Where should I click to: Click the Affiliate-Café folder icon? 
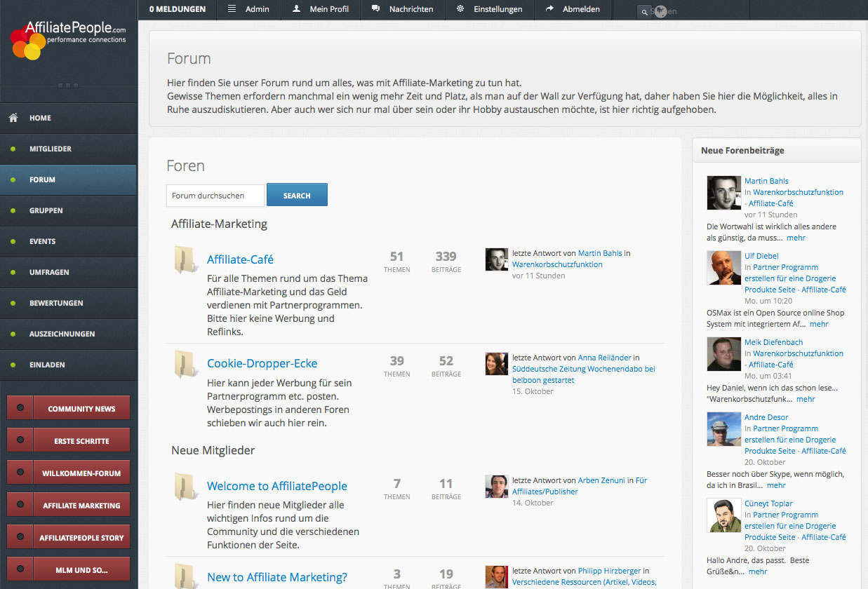(x=185, y=259)
